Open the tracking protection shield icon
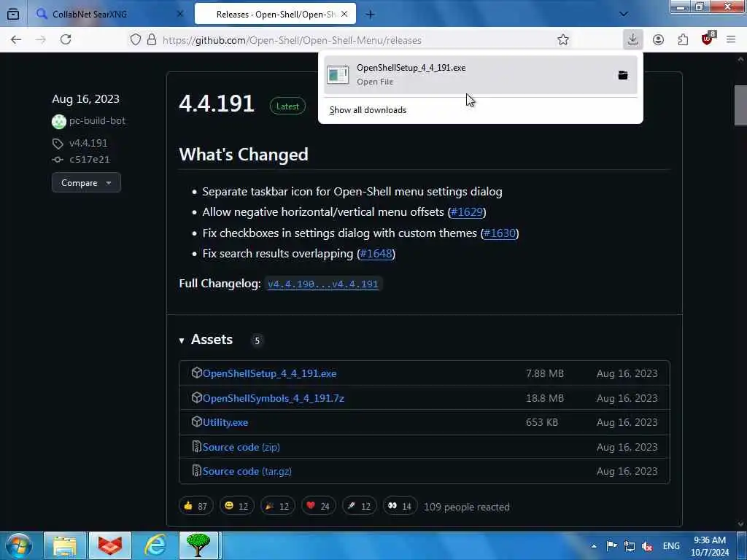Screen dimensions: 747x560 tap(136, 39)
